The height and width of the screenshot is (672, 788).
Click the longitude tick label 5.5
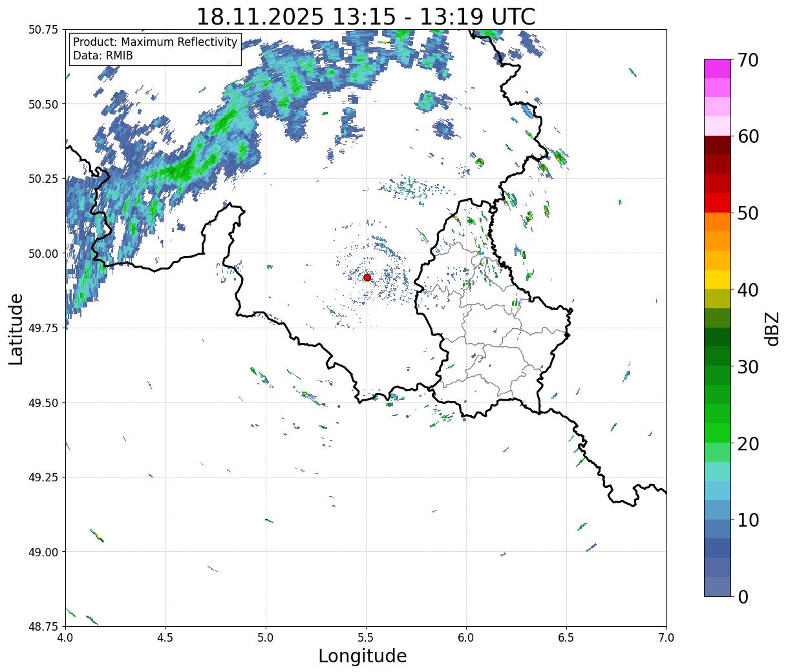click(366, 637)
